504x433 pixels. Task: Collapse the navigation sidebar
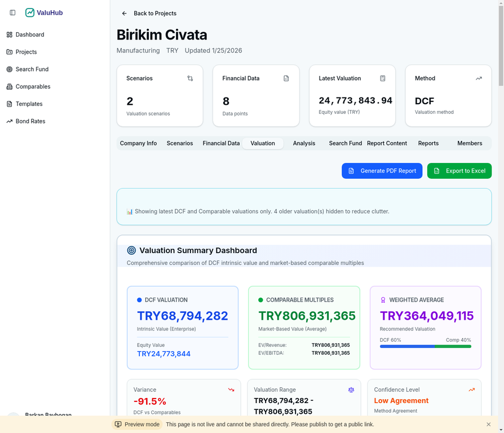point(12,12)
